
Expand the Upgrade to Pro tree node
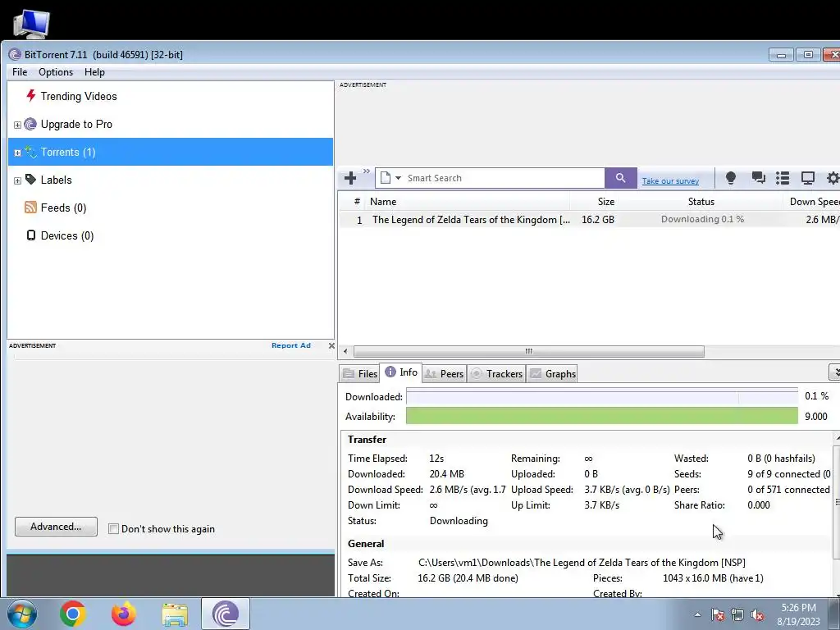(17, 125)
